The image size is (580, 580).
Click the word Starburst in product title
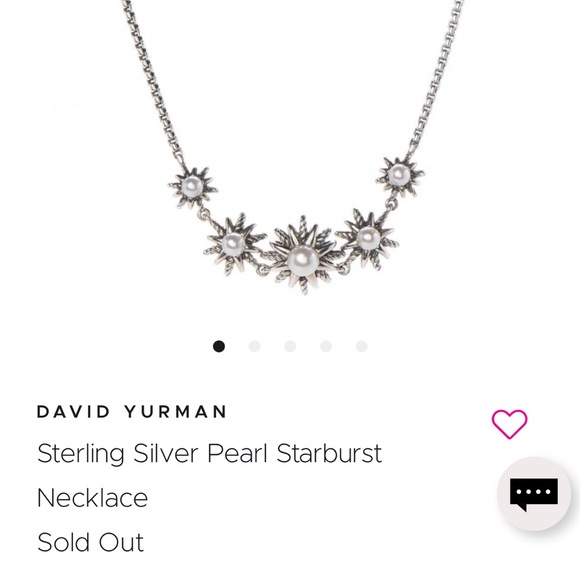(329, 453)
